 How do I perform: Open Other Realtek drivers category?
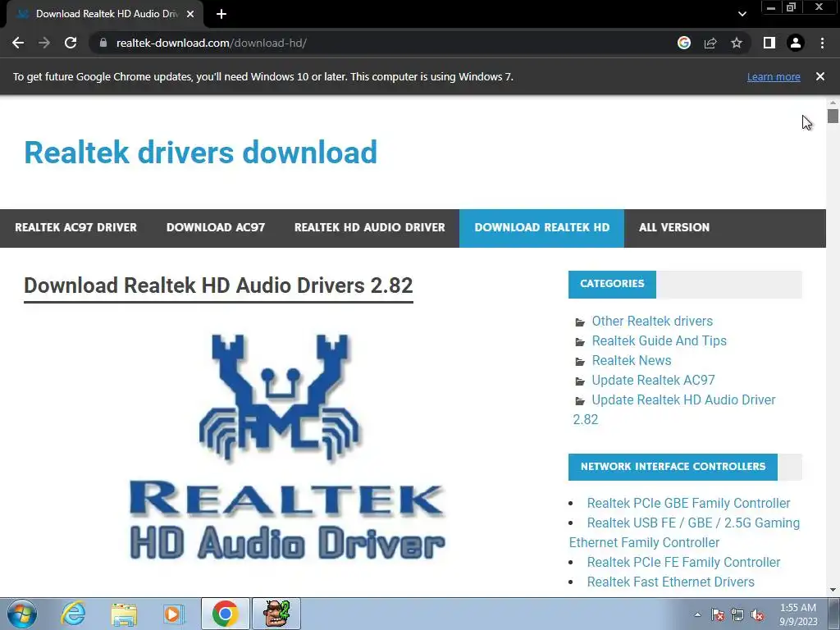click(x=652, y=321)
